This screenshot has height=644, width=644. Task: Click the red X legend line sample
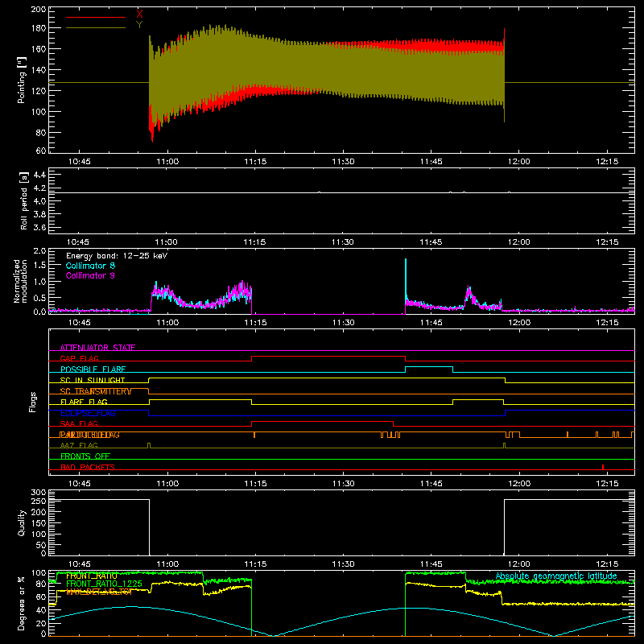(x=96, y=17)
